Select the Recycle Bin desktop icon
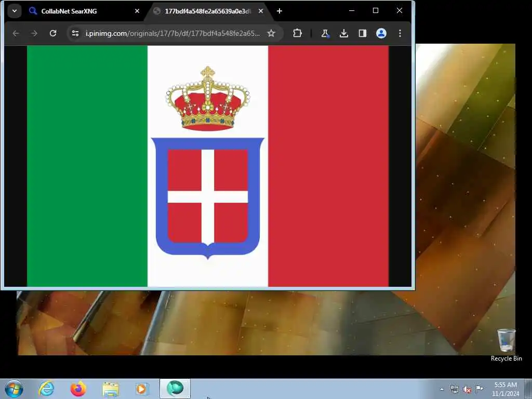This screenshot has height=399, width=532. tap(506, 345)
